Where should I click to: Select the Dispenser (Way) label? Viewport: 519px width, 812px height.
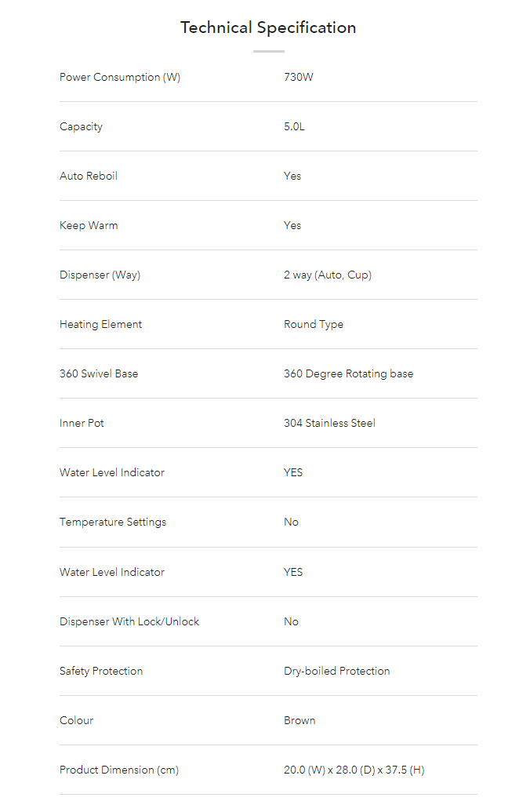coord(100,275)
